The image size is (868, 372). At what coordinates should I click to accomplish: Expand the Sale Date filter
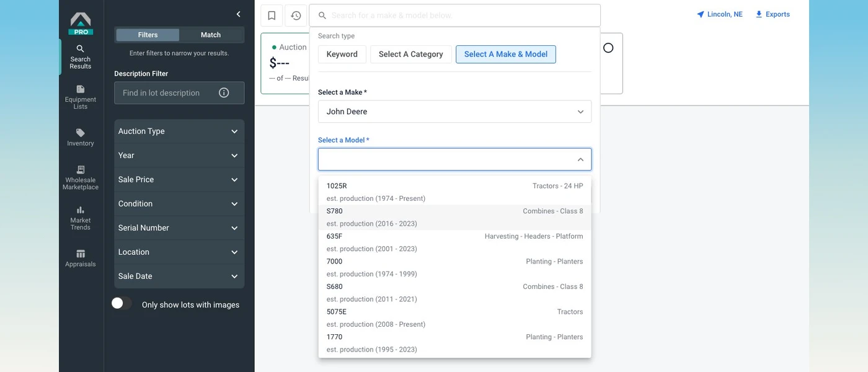(x=179, y=277)
